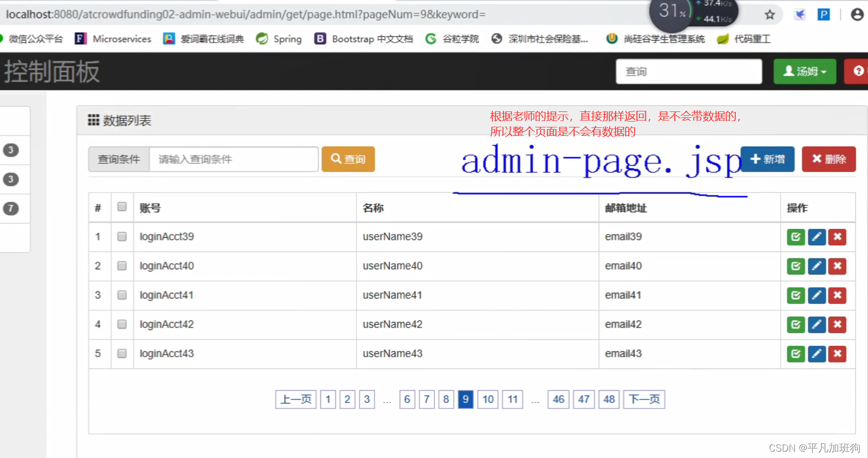Click the green assign icon for loginAcct42
Screen dimensions: 868x458
(x=796, y=325)
